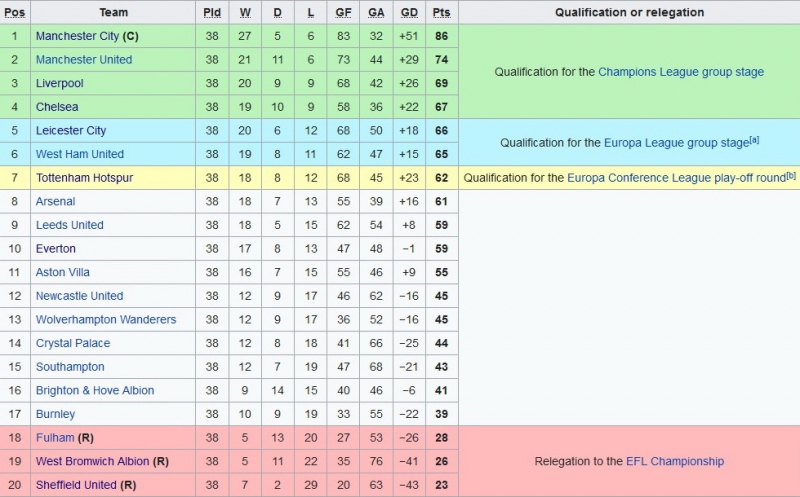Open Wolverhampton Wanderers team page
800x497 pixels.
(x=105, y=320)
